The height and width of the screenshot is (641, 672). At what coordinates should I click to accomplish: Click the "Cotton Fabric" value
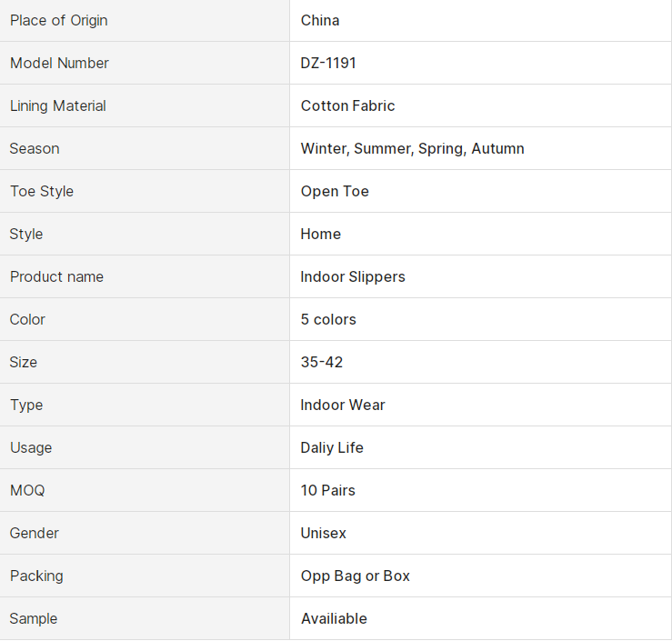pos(347,105)
